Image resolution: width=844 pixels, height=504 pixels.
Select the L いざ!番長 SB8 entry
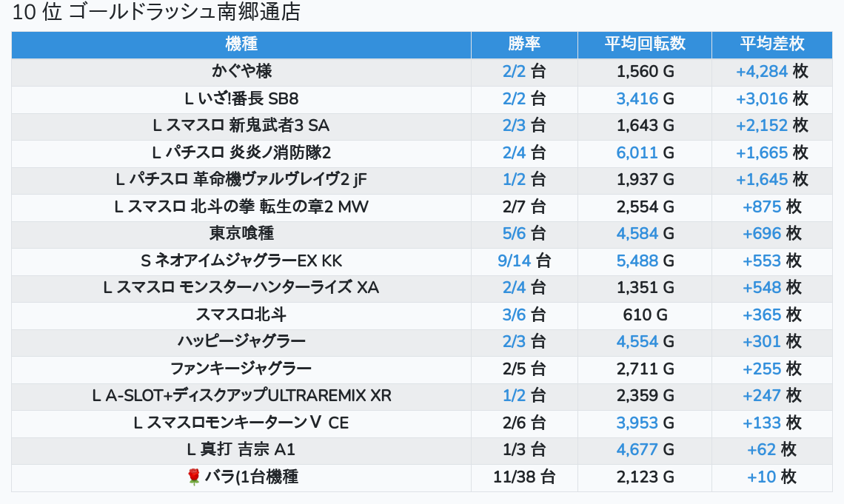click(241, 99)
